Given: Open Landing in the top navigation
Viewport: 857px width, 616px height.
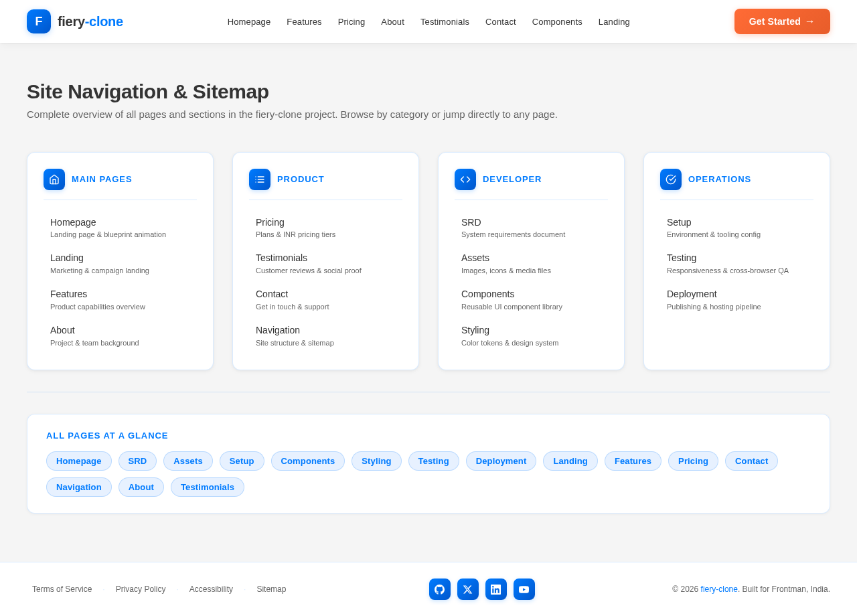Looking at the screenshot, I should click(x=614, y=21).
